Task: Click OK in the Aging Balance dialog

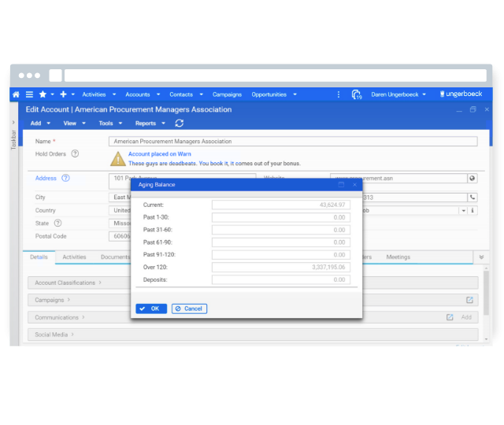Action: (150, 309)
